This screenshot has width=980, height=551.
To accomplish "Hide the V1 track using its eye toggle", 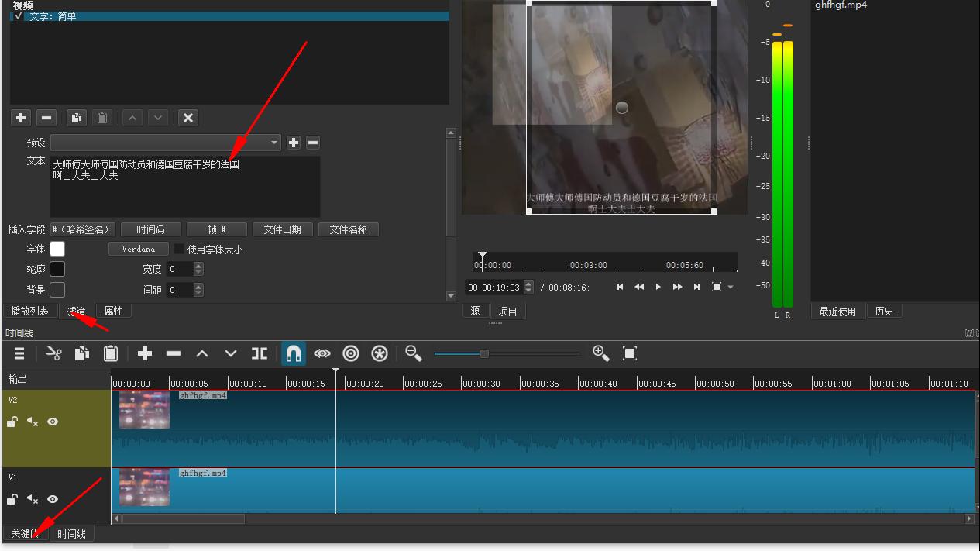I will coord(52,499).
